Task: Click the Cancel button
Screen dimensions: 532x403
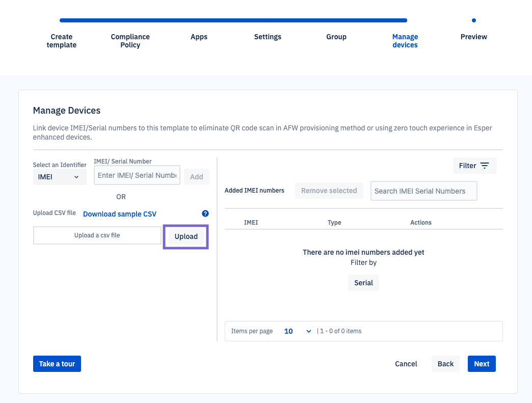Action: tap(406, 364)
